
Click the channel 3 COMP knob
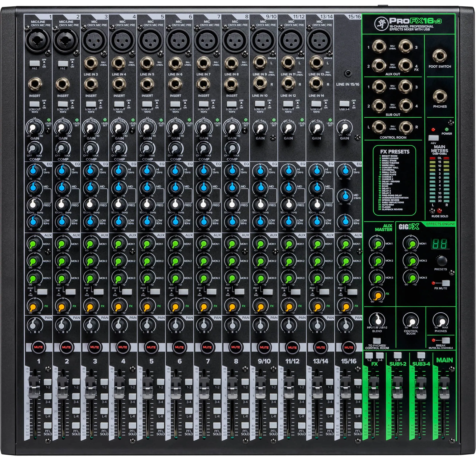point(91,148)
